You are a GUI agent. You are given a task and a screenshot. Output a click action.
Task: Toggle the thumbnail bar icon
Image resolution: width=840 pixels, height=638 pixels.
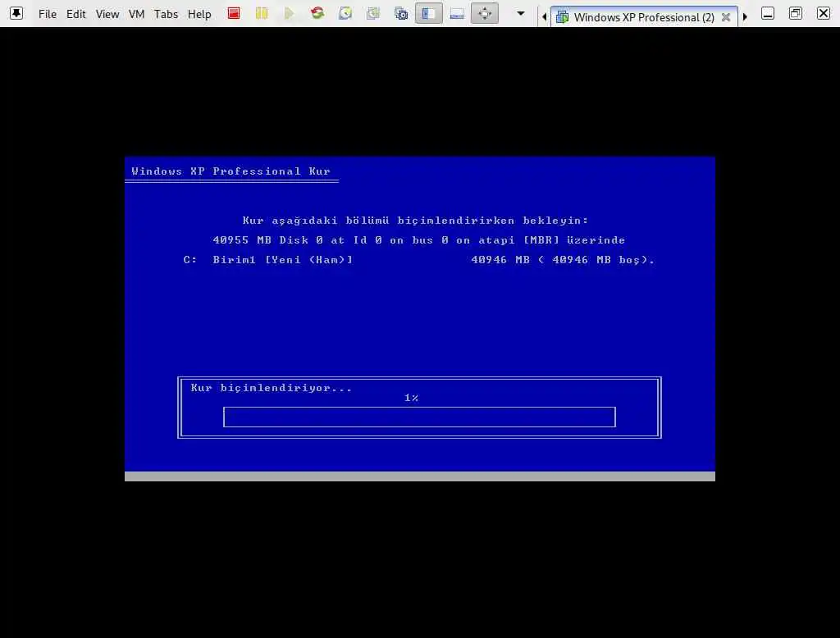point(456,13)
